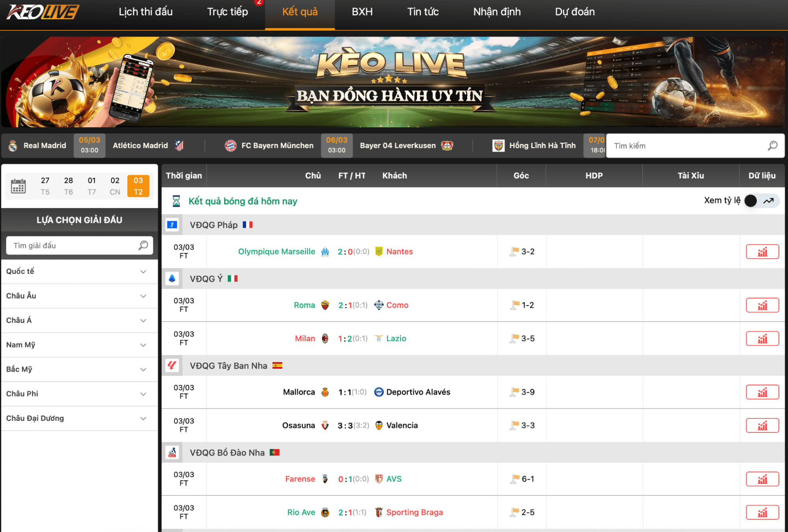Select date 28 T6 in date strip
This screenshot has height=532, width=788.
(68, 186)
